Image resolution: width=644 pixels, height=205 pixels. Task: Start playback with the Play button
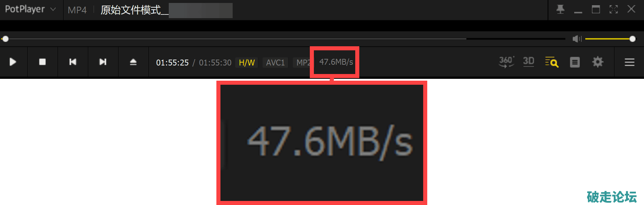coord(13,62)
